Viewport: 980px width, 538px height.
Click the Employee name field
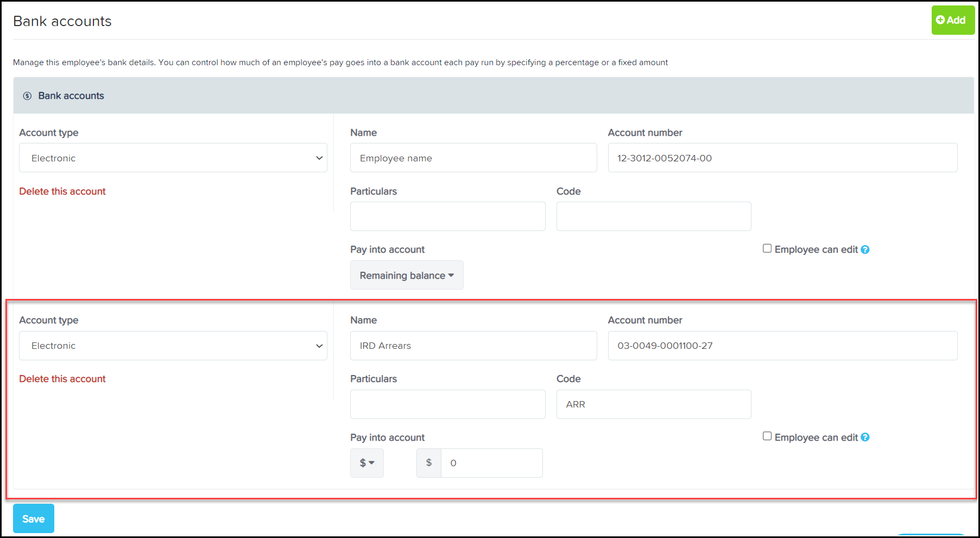tap(473, 158)
